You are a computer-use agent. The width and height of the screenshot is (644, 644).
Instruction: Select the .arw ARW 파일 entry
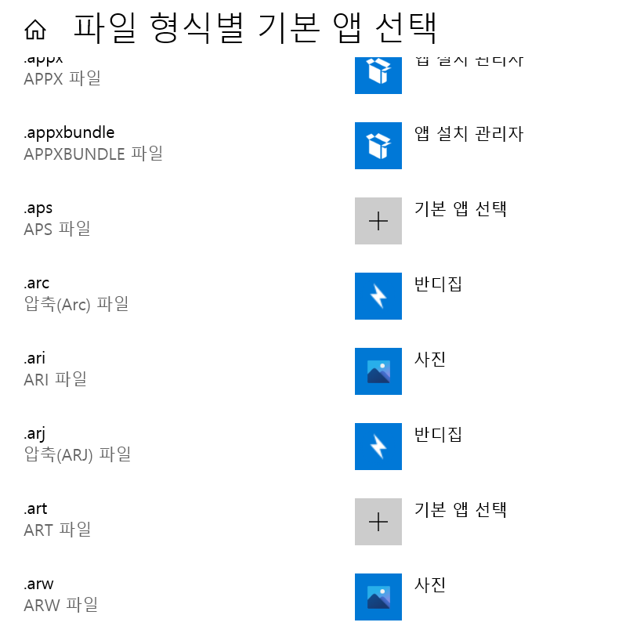coord(61,595)
